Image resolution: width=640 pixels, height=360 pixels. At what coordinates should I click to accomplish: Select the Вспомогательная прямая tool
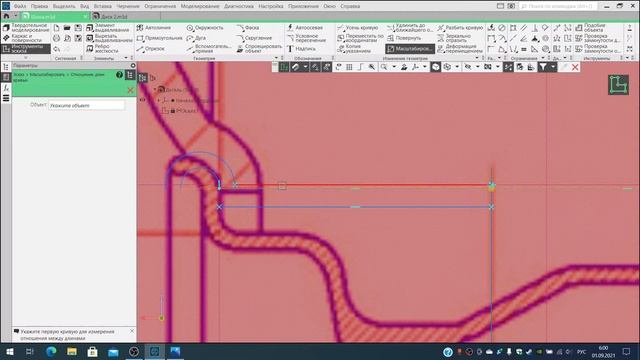[208, 49]
